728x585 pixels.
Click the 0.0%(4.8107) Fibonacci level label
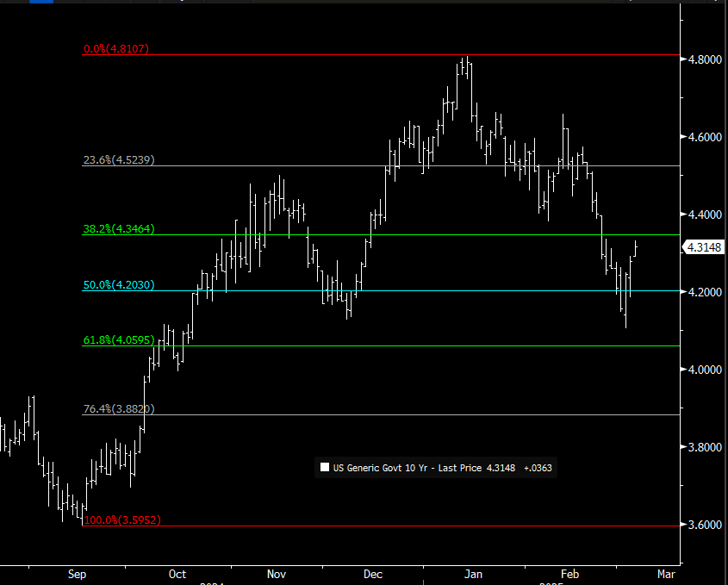(x=116, y=49)
